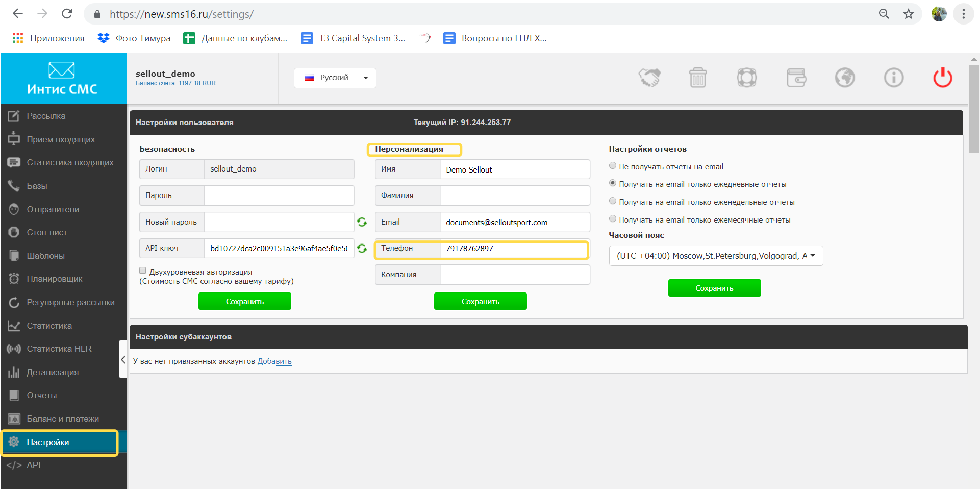Go to Баланс и платежи menu item
The height and width of the screenshot is (489, 980).
pyautogui.click(x=62, y=419)
